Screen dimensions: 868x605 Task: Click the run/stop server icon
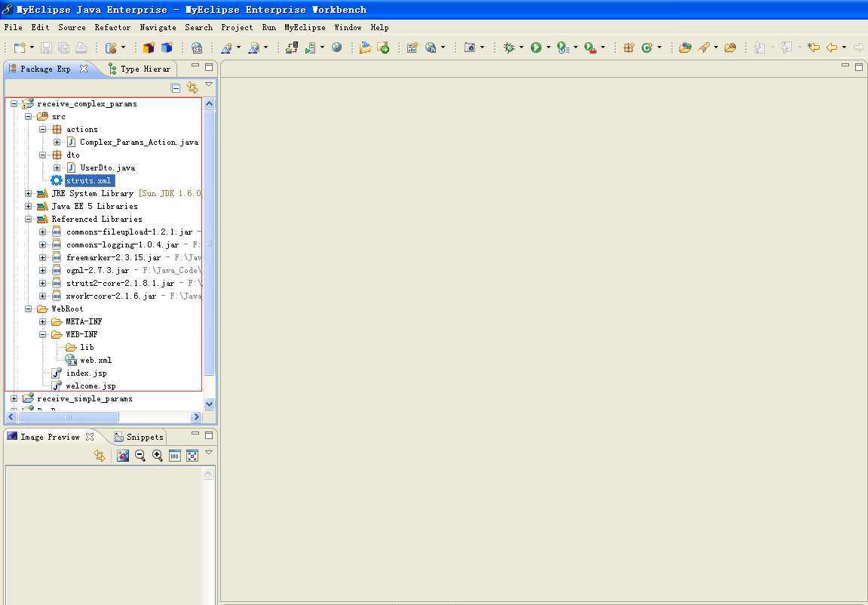pos(311,48)
